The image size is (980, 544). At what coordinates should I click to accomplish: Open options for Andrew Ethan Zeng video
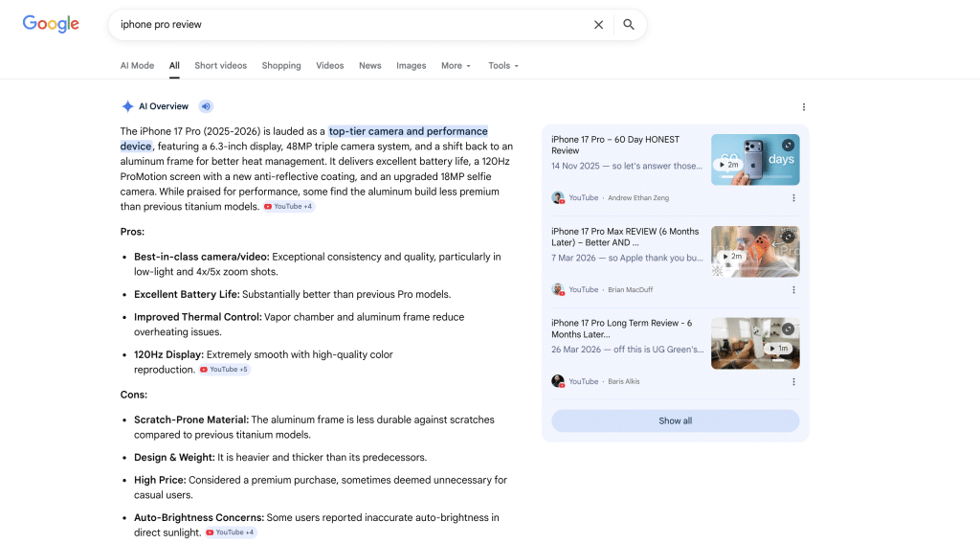pos(793,198)
